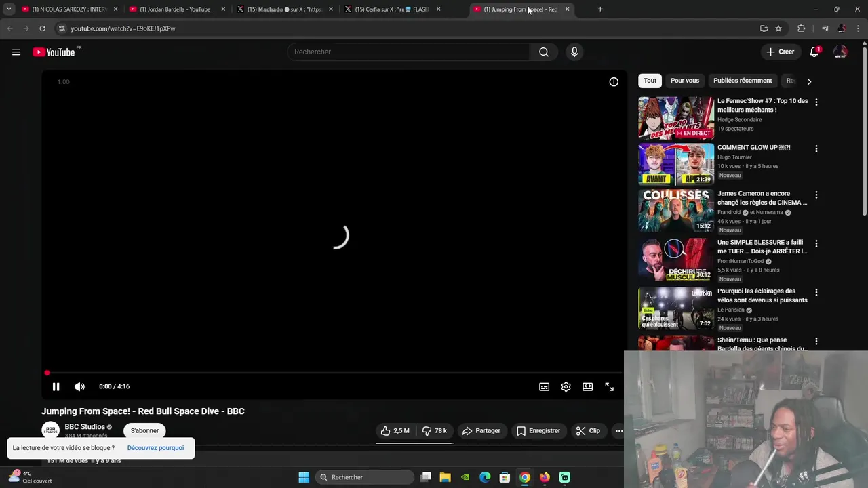Open Une SIMPLE BLESSURE video title

(x=762, y=247)
